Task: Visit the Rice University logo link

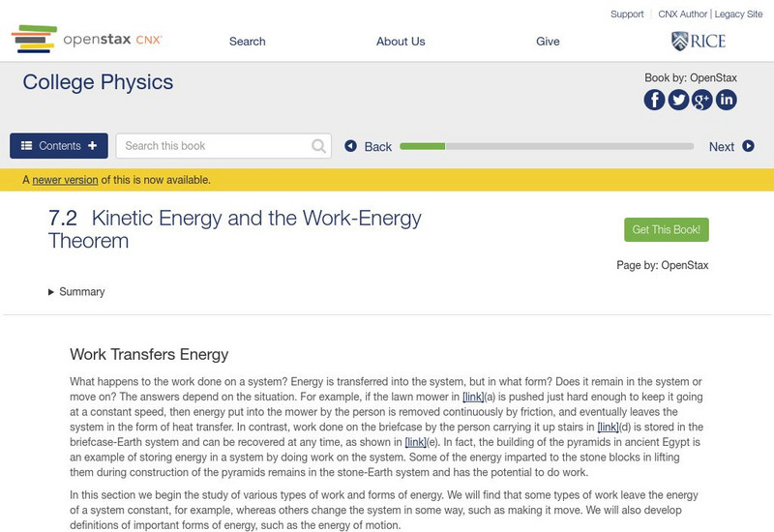Action: coord(699,41)
